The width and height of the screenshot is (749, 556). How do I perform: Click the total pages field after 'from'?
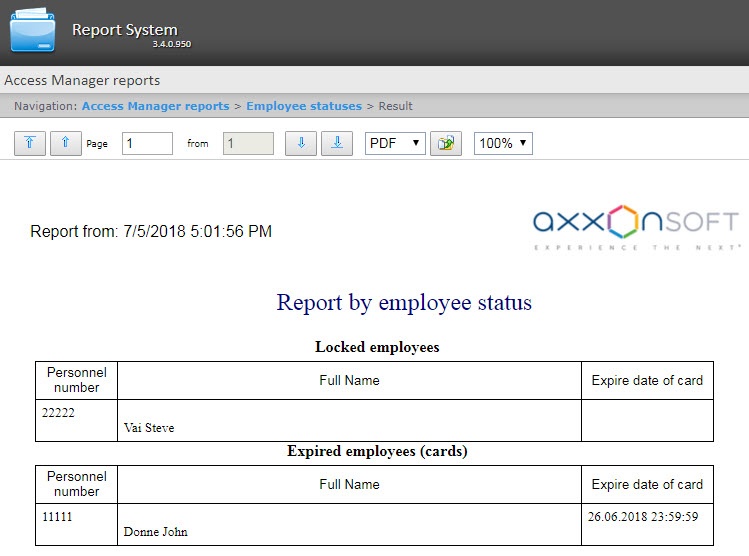(248, 143)
